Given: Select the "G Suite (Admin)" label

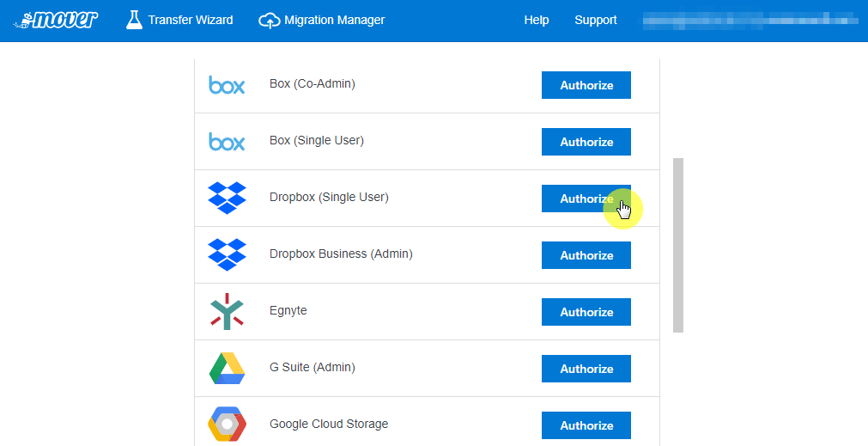Looking at the screenshot, I should point(313,367).
